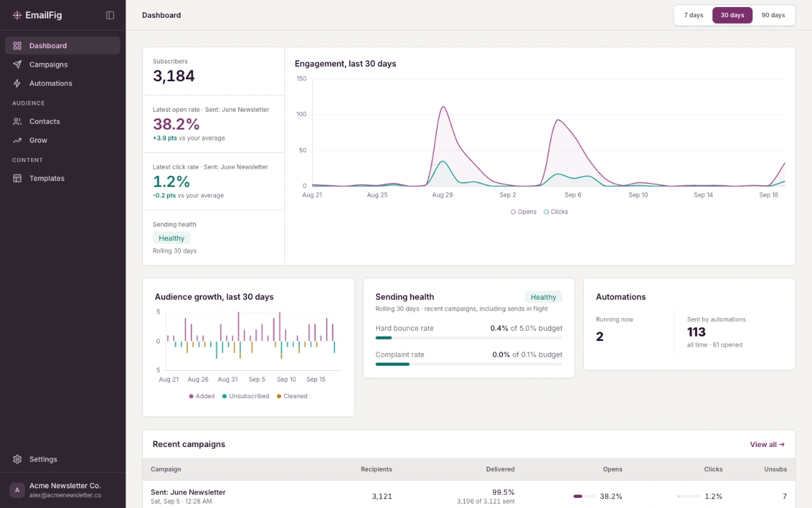This screenshot has width=812, height=508.
Task: Click the Healthy badge in Sending health card
Action: [x=544, y=297]
